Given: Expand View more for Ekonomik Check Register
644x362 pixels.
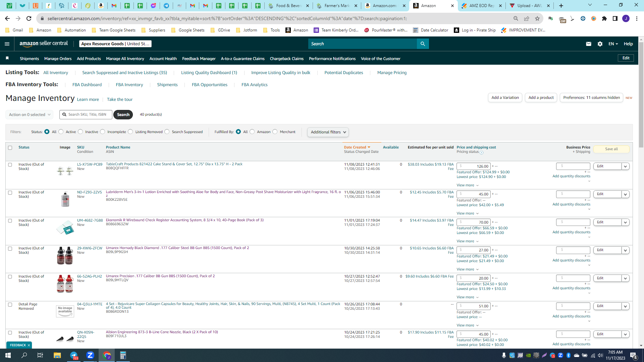Looking at the screenshot, I should (468, 241).
